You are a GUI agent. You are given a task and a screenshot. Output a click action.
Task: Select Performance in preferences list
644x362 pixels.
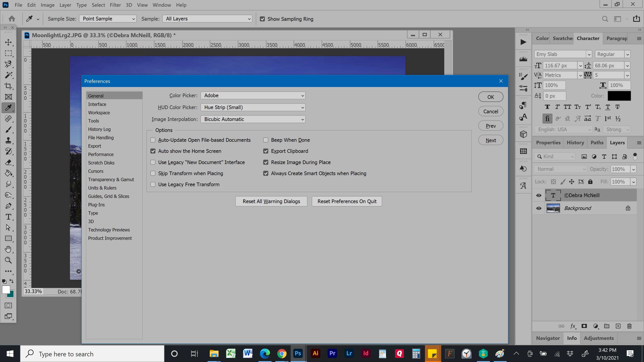coord(101,154)
